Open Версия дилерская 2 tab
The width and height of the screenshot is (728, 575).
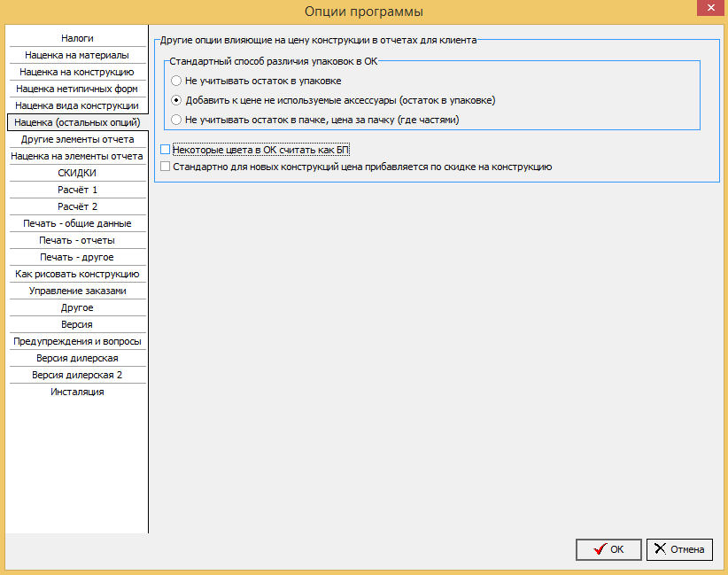[77, 375]
